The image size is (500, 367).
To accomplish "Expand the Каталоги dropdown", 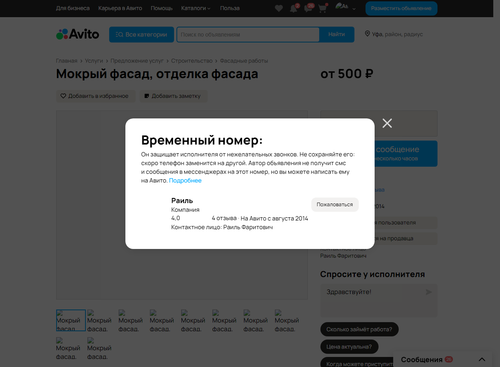I will coord(195,8).
